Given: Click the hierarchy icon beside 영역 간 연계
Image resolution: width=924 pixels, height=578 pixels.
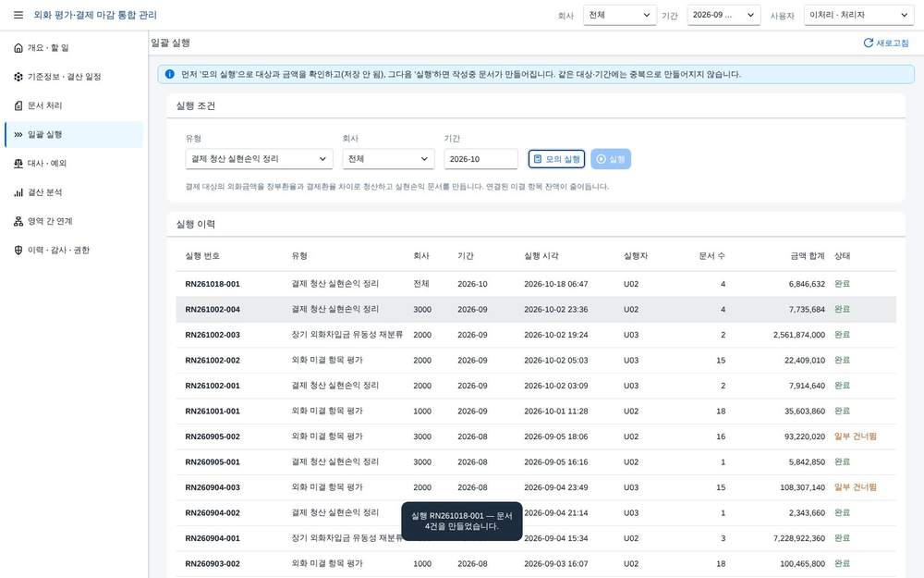Looking at the screenshot, I should [x=18, y=221].
